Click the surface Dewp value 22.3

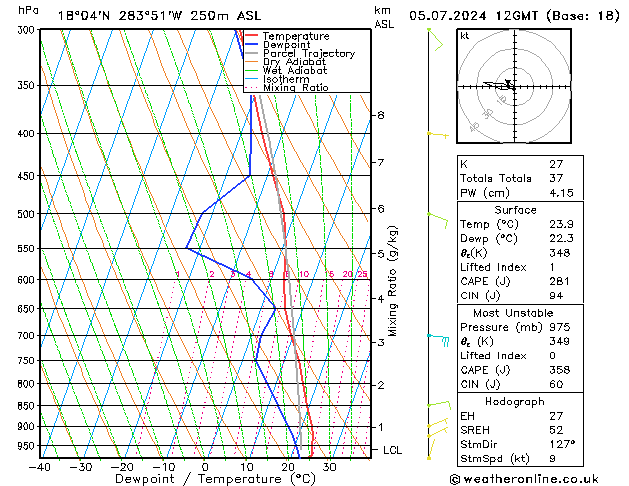(561, 238)
